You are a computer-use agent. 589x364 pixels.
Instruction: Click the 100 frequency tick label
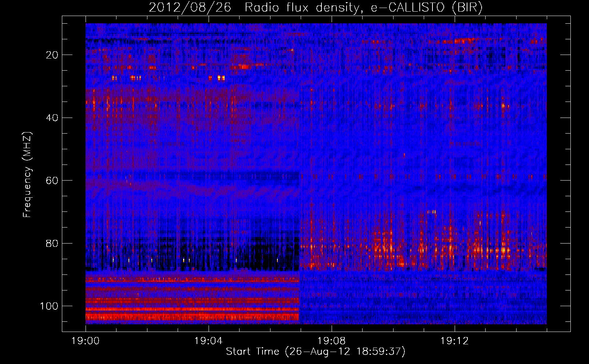49,306
